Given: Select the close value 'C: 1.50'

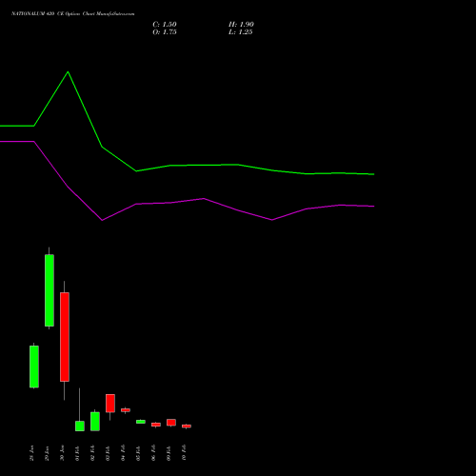Looking at the screenshot, I should (165, 25).
